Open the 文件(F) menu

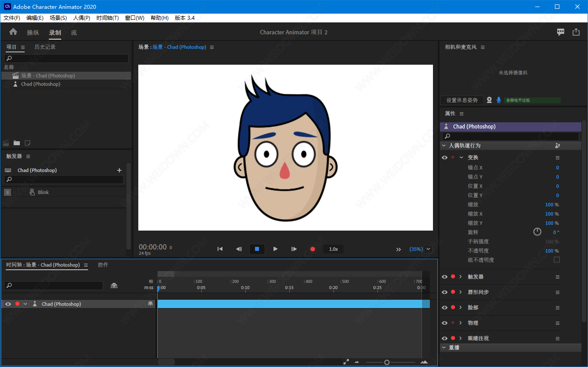(x=12, y=18)
